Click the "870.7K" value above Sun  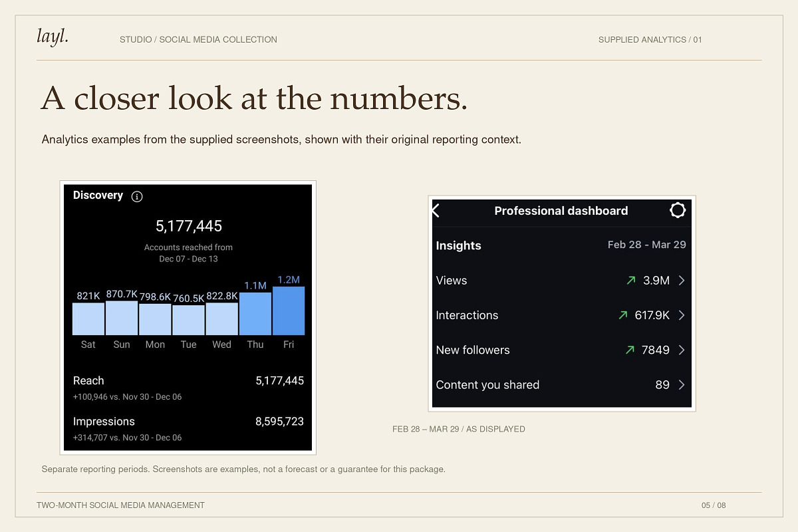pos(122,294)
